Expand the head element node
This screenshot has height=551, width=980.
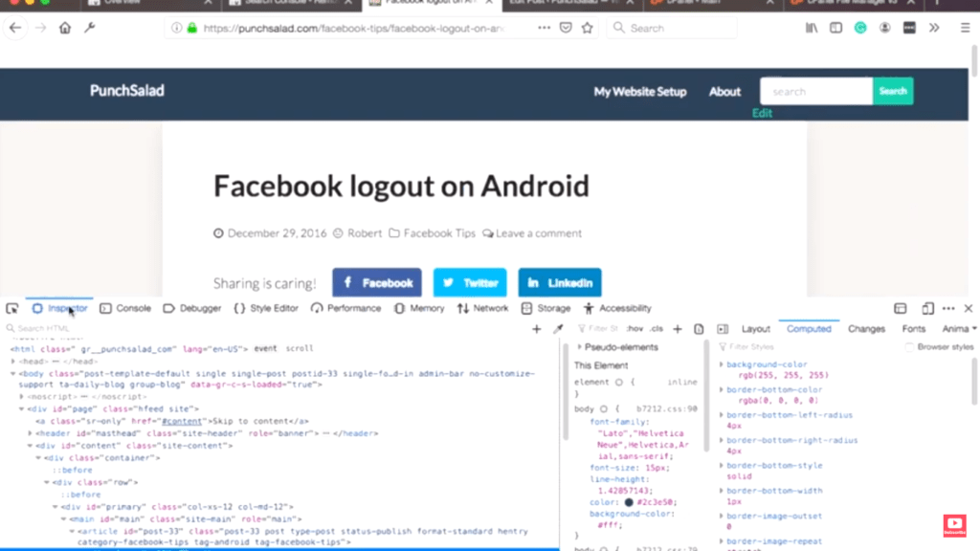click(x=13, y=361)
